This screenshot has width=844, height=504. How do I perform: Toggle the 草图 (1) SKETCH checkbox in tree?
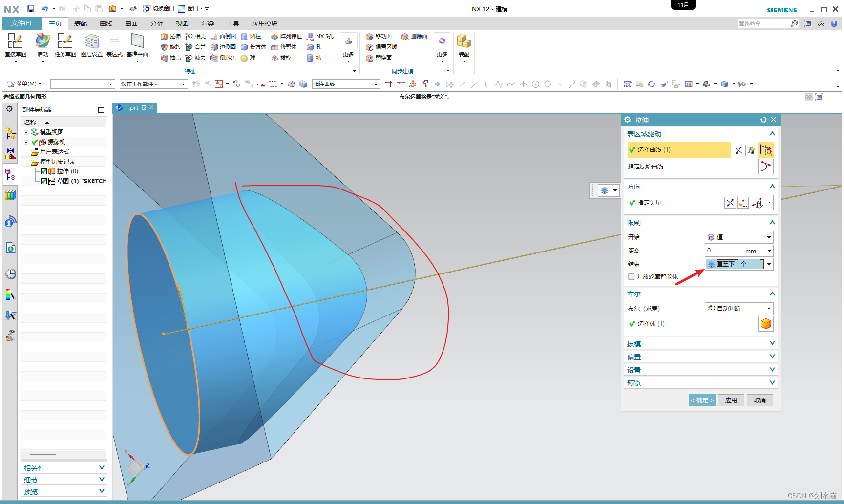click(x=44, y=181)
